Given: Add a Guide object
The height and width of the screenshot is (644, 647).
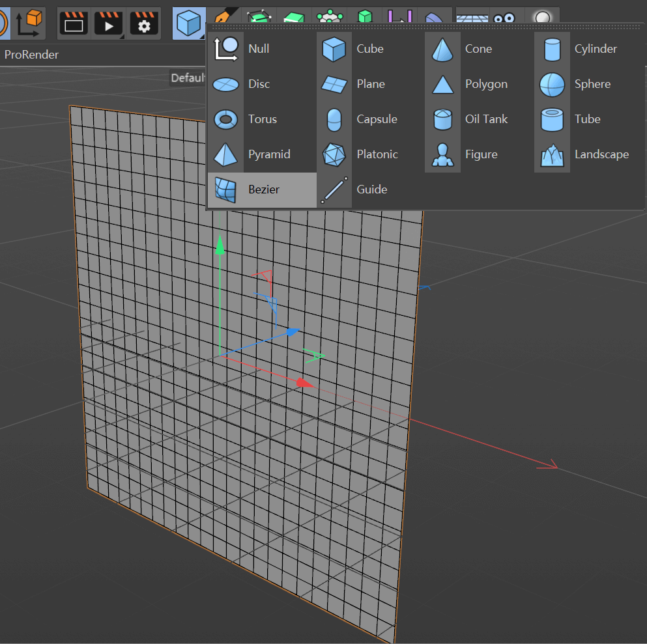Looking at the screenshot, I should tap(370, 189).
